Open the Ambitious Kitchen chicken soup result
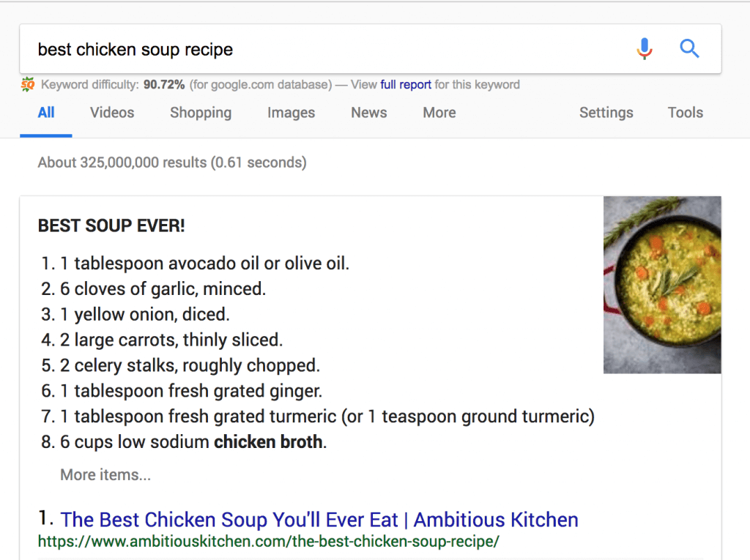Screen dimensions: 750x560 (319, 520)
